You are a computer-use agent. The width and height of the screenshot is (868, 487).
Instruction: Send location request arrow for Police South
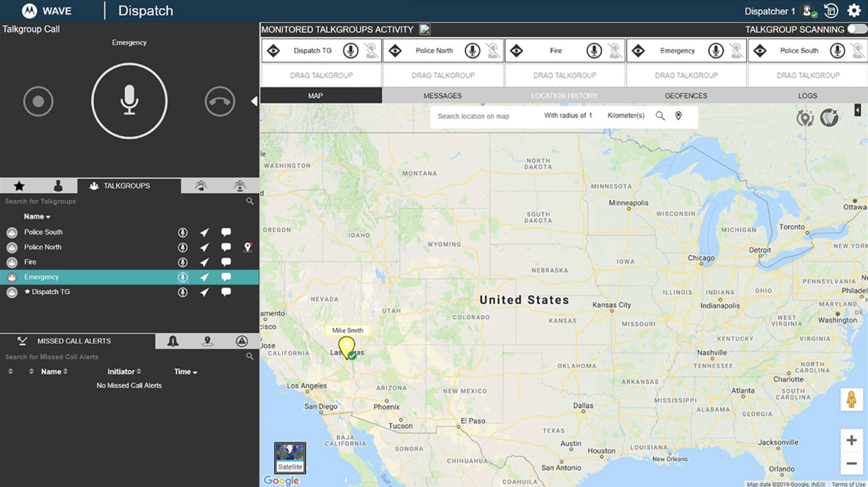click(x=204, y=232)
